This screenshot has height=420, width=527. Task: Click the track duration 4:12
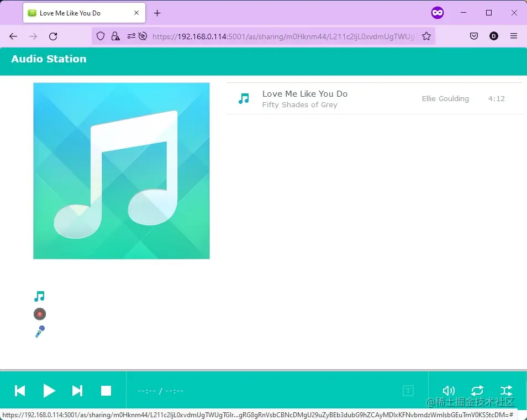point(497,98)
